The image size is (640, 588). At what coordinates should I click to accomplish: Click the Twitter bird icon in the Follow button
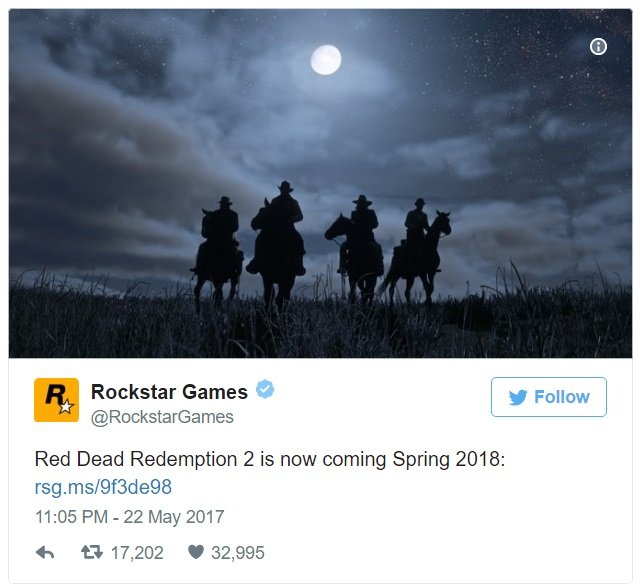518,397
